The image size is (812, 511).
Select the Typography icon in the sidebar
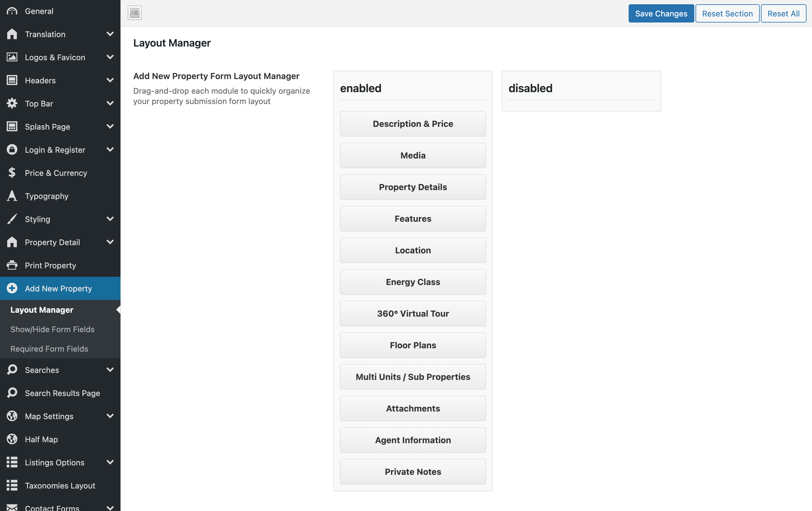pyautogui.click(x=12, y=196)
